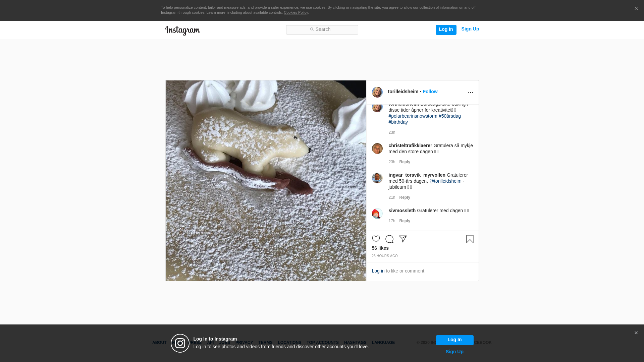Viewport: 644px width, 362px height.
Task: Open christeltrafikklaerer username link
Action: coord(410,146)
